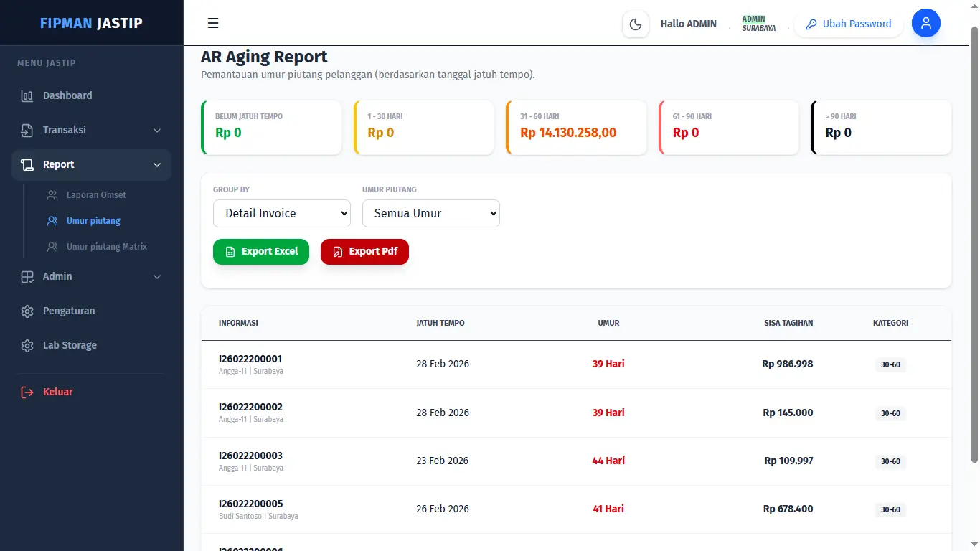Click the Umur piutang Matrix icon
The image size is (980, 551).
tap(52, 247)
